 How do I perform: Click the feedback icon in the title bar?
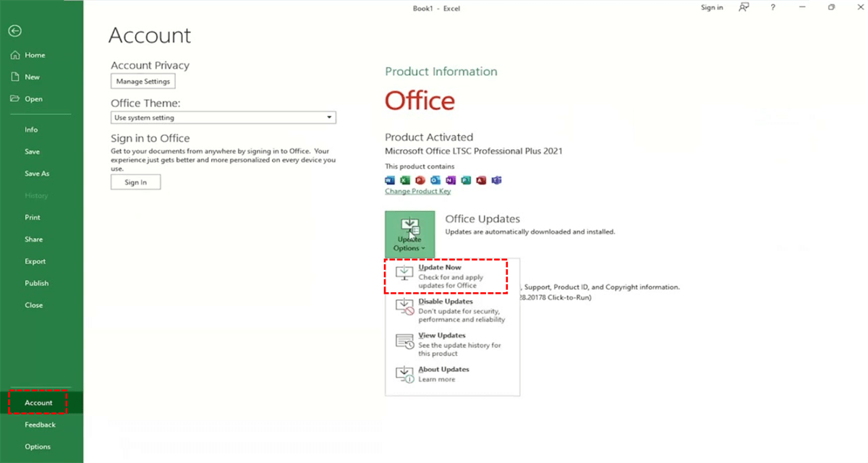(743, 7)
